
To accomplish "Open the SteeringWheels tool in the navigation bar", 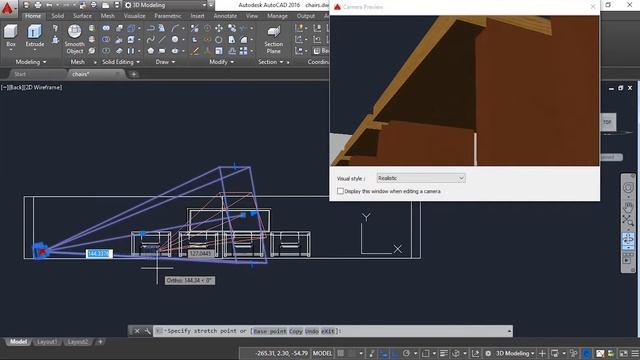I will tap(628, 188).
